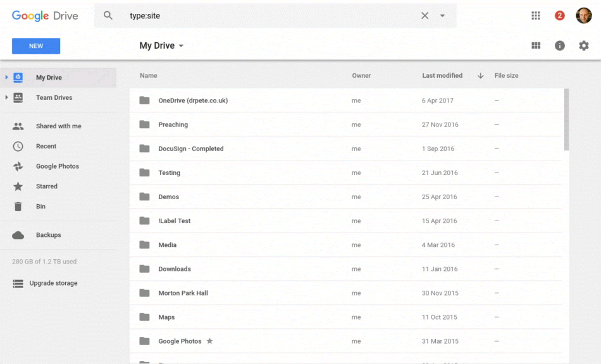601x364 pixels.
Task: Click Upgrade storage link
Action: (x=53, y=283)
